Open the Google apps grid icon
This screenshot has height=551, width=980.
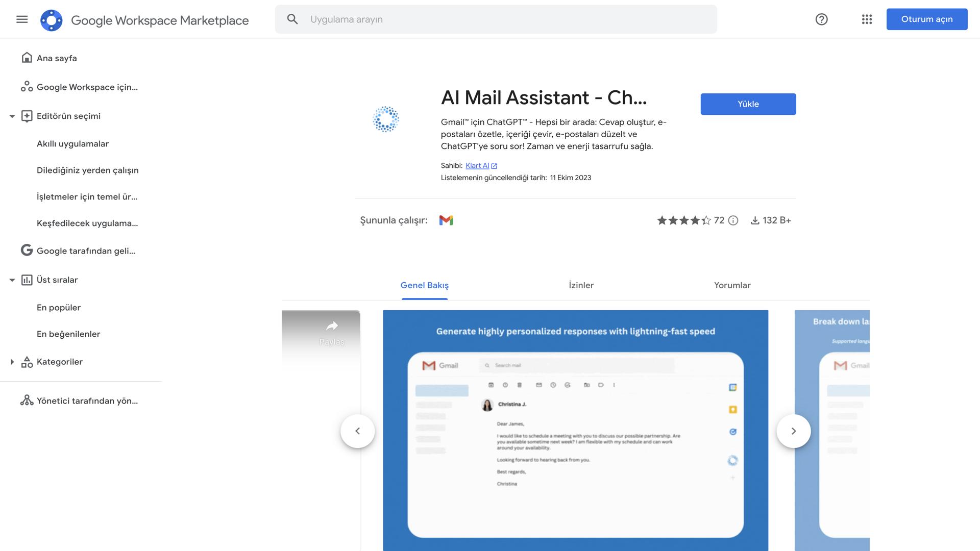[x=866, y=19]
